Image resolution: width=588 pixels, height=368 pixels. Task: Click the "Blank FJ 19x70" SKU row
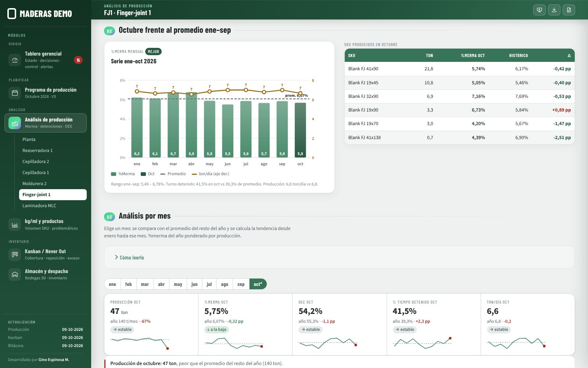[x=459, y=124]
